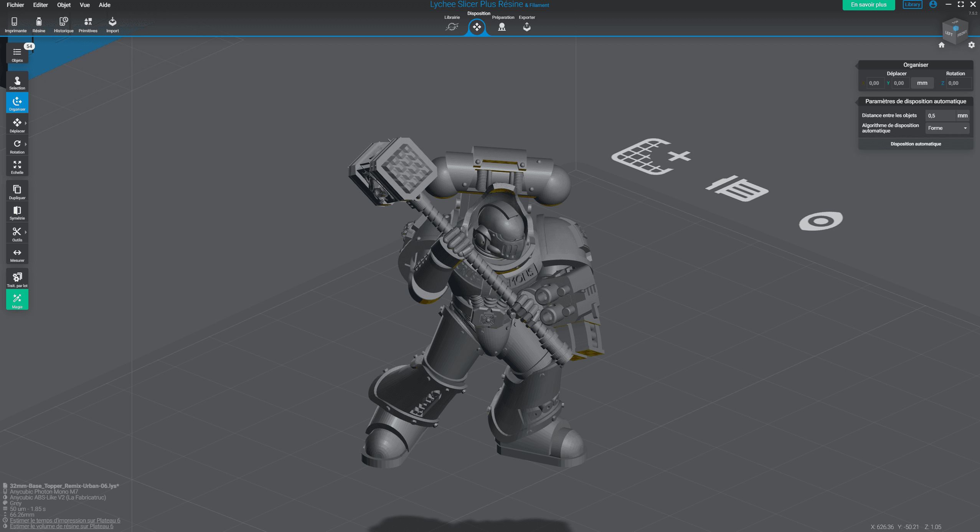This screenshot has width=980, height=532.
Task: Click the ring target icon on build plate
Action: [821, 221]
